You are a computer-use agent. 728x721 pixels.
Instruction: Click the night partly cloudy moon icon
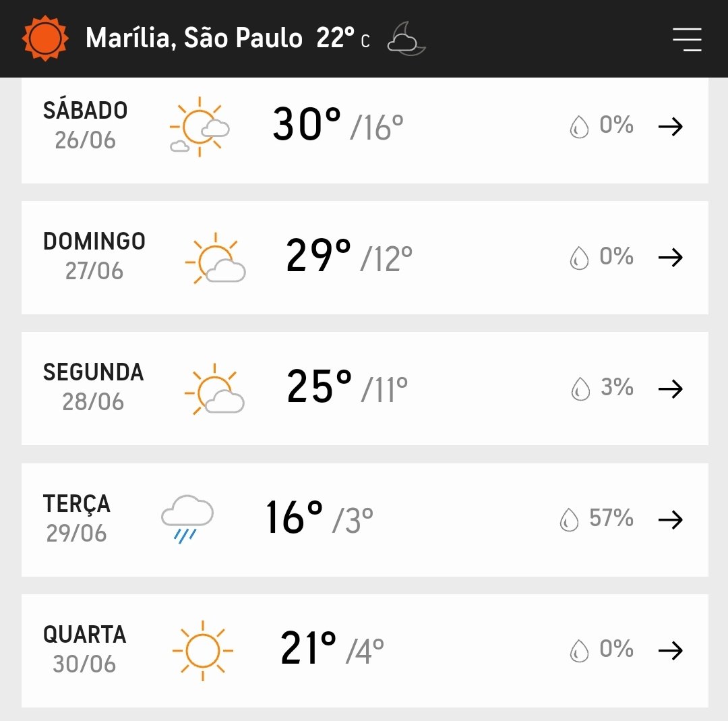pyautogui.click(x=406, y=38)
